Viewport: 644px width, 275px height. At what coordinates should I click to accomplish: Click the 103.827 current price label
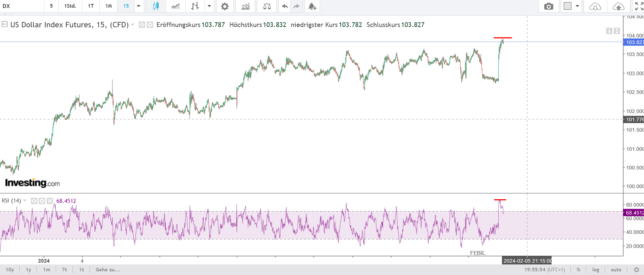pos(634,42)
